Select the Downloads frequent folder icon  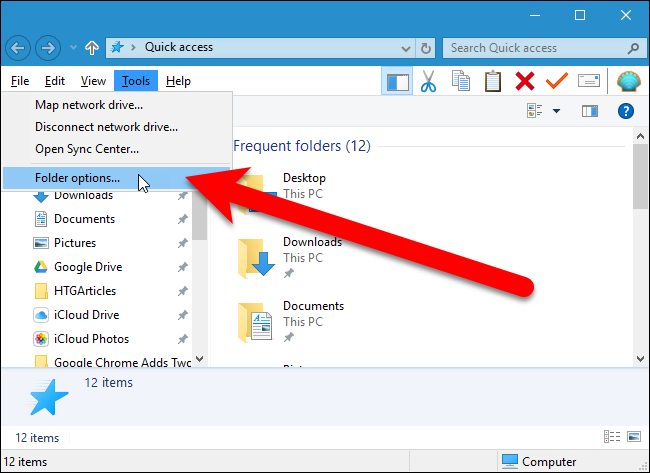click(256, 258)
